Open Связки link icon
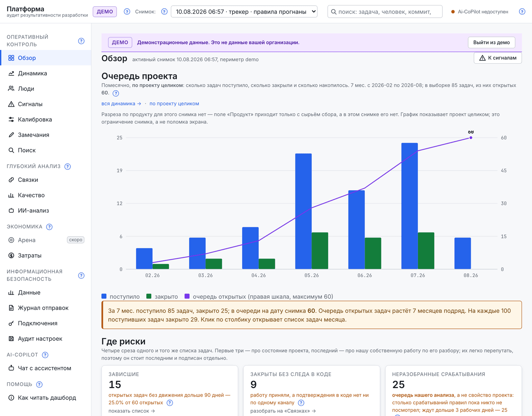The image size is (532, 416). (11, 180)
